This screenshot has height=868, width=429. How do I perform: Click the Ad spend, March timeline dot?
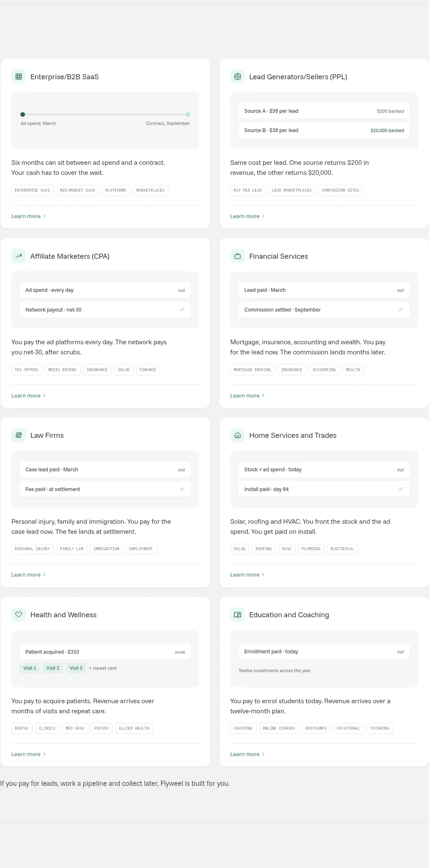tap(23, 114)
